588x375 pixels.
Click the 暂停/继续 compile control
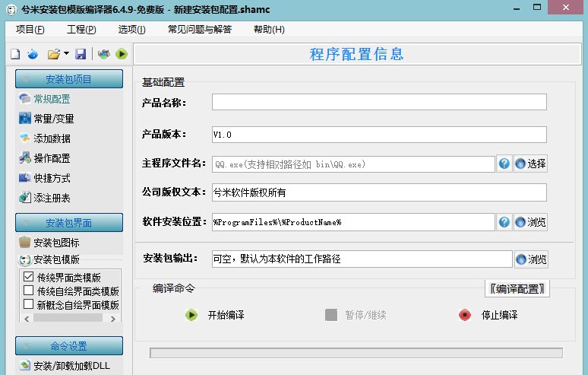coord(356,315)
